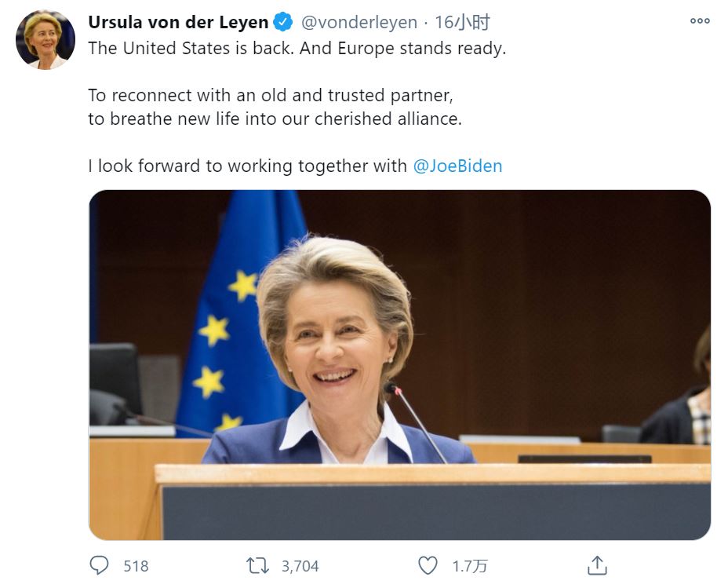Image resolution: width=728 pixels, height=588 pixels.
Task: Click the @JoeBiden mention link
Action: (457, 166)
